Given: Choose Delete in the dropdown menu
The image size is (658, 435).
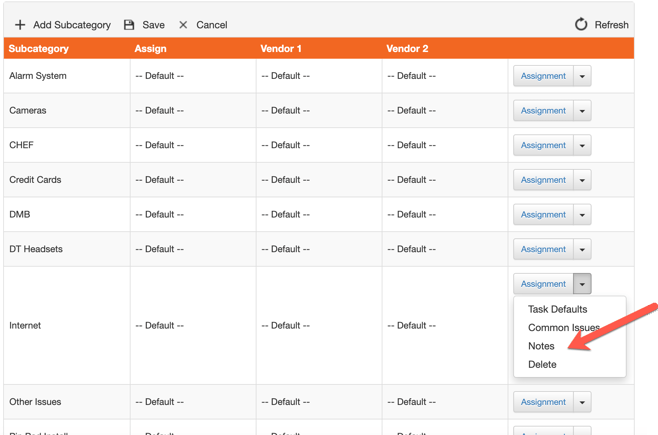Looking at the screenshot, I should pyautogui.click(x=542, y=364).
